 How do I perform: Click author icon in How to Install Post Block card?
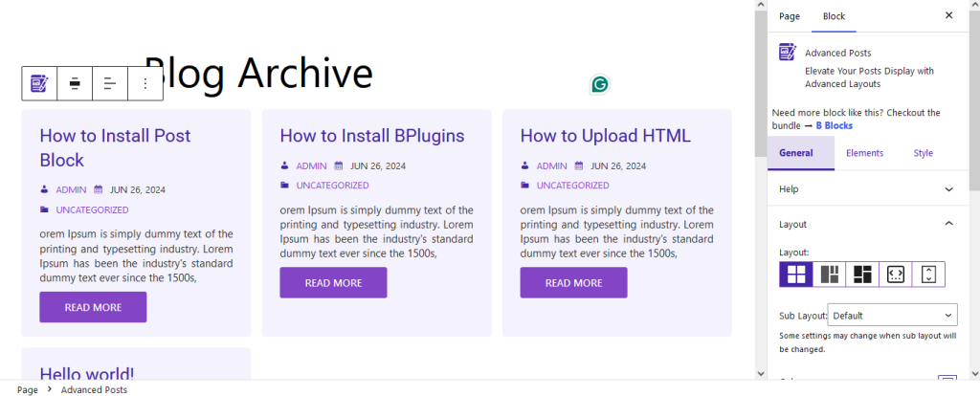click(x=44, y=189)
